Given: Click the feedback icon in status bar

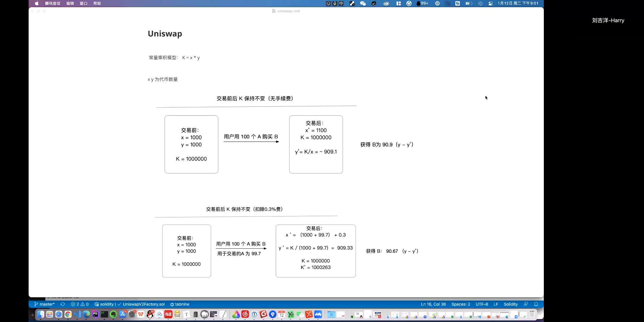Looking at the screenshot, I should point(526,304).
